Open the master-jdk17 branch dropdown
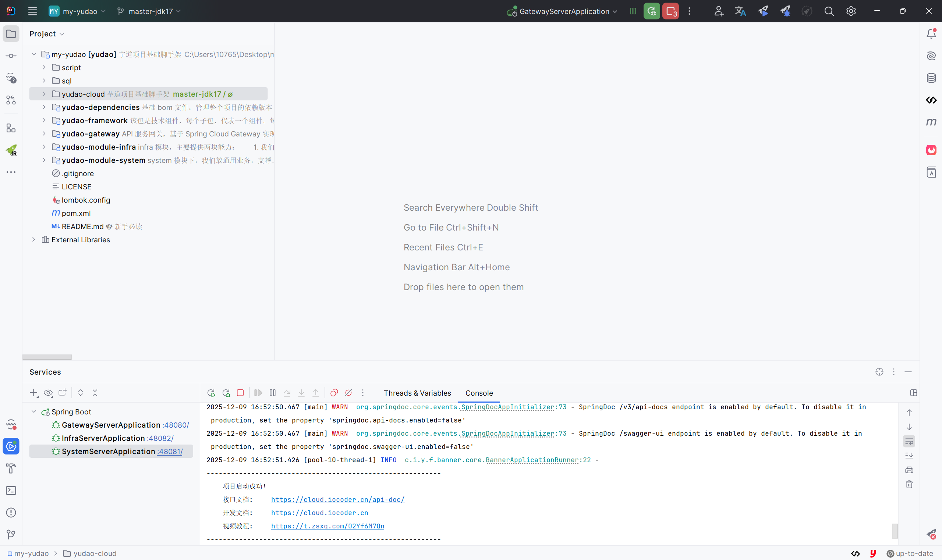The height and width of the screenshot is (560, 942). (x=149, y=11)
